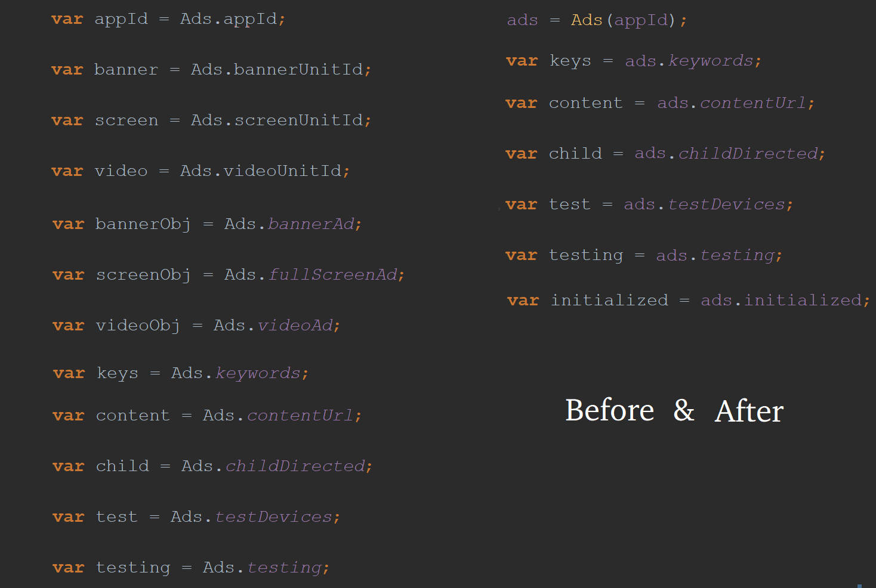Click the italic bannerAd property

(311, 224)
